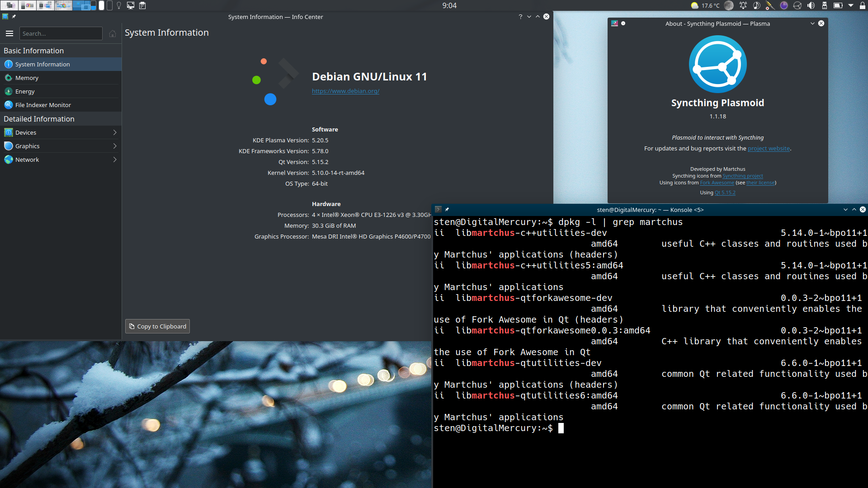The height and width of the screenshot is (488, 868).
Task: Open the help menu in Info Center titlebar
Action: point(520,17)
